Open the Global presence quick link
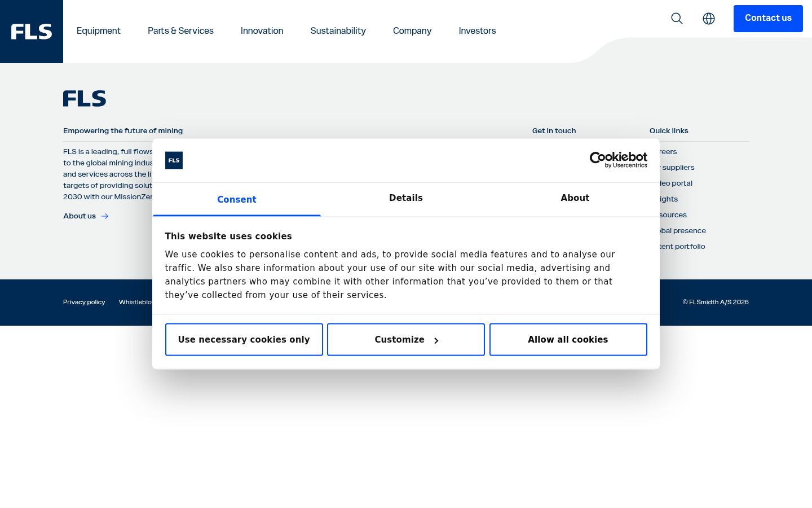 (682, 230)
